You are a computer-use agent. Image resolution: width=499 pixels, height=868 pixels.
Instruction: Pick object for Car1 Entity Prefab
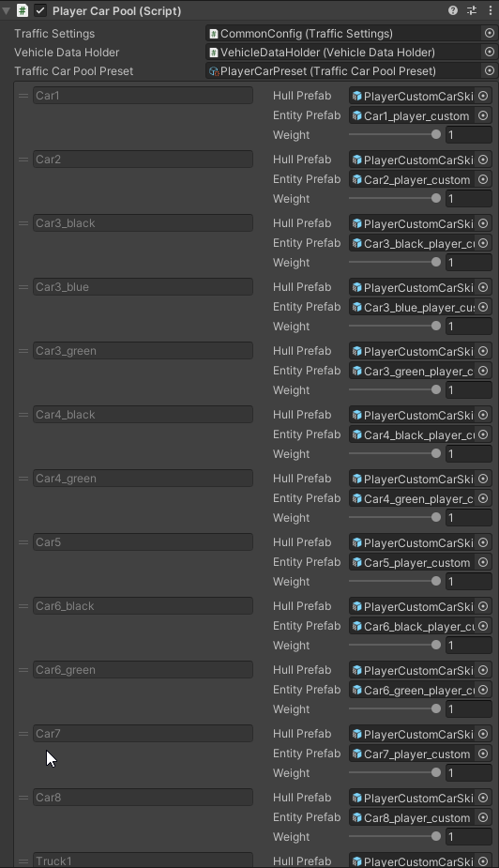[483, 115]
